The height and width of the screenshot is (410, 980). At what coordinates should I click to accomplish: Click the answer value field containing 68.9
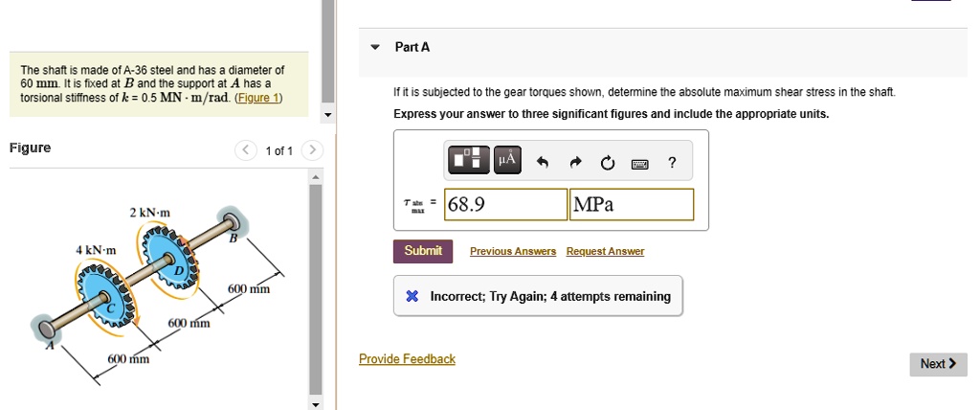coord(506,204)
